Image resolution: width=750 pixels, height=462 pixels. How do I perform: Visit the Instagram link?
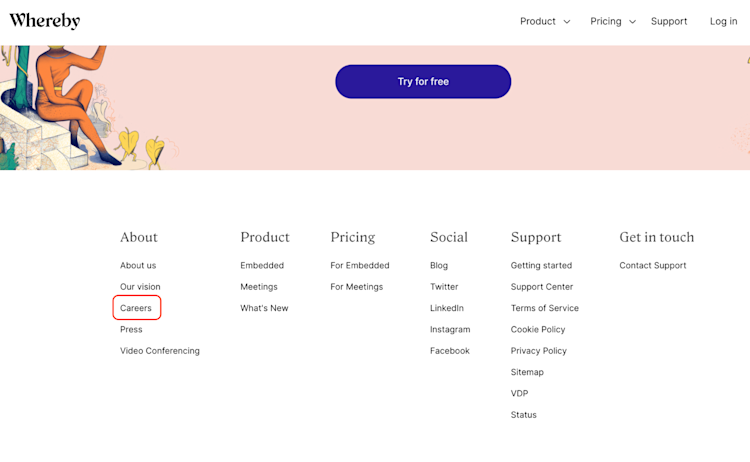click(450, 330)
